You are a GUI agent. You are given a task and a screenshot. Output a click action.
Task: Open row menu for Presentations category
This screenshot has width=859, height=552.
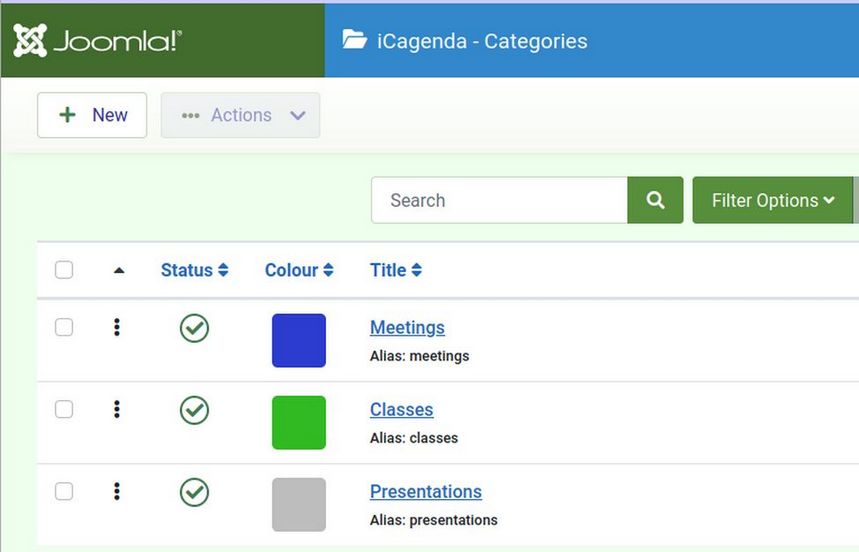(117, 491)
